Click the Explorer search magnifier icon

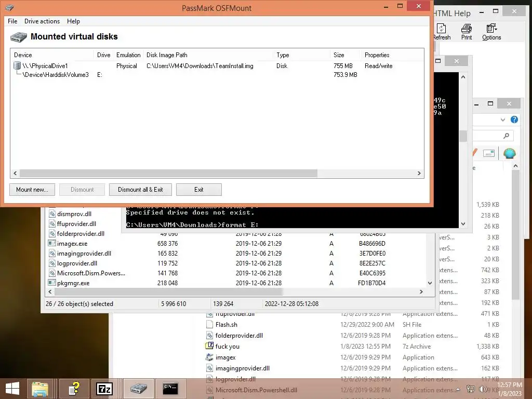tap(507, 136)
